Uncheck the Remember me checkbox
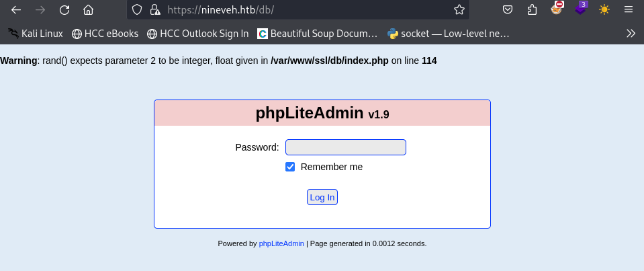 click(x=290, y=167)
